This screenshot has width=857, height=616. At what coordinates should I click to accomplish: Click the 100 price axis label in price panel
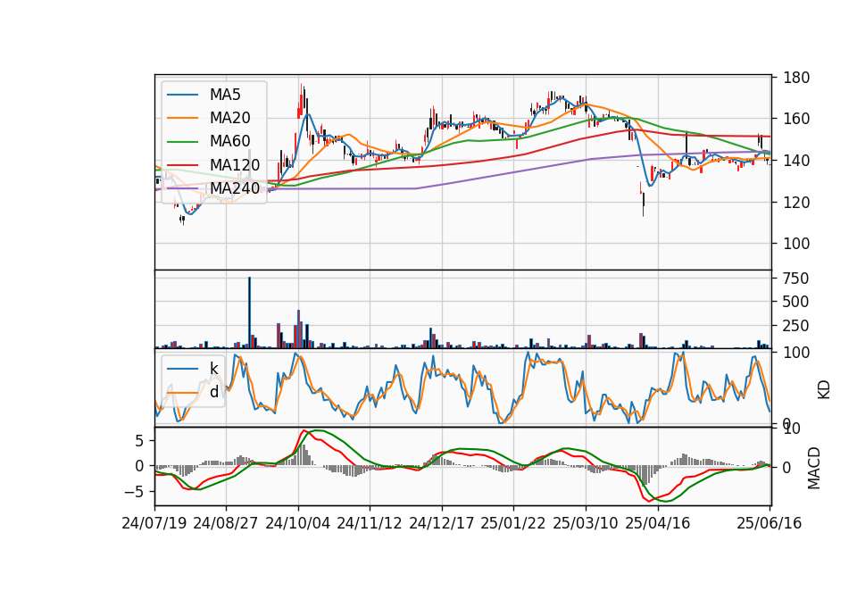796,243
